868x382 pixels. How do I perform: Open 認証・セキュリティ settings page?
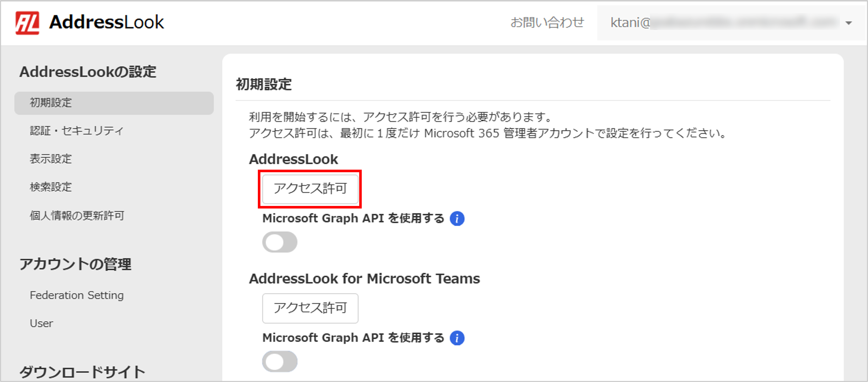tap(77, 131)
